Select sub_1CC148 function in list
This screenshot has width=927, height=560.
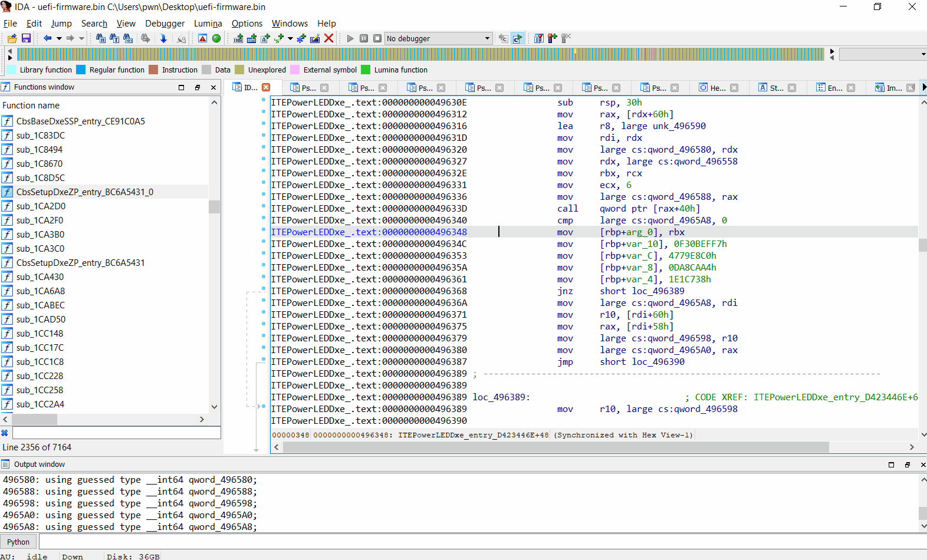click(x=40, y=334)
